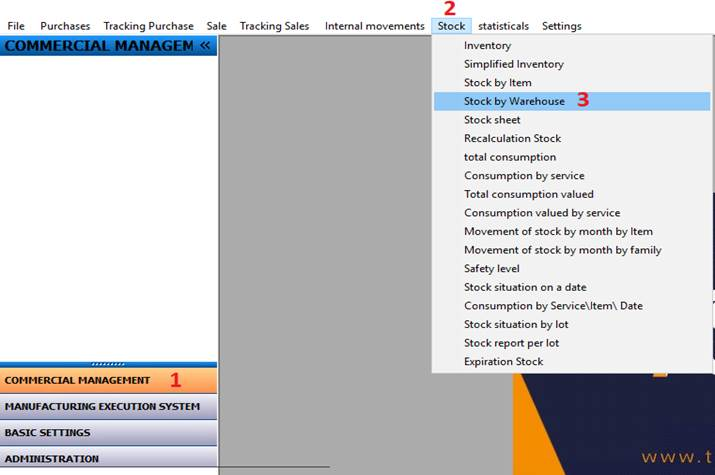Run Recalculation Stock
This screenshot has width=715, height=475.
point(512,138)
